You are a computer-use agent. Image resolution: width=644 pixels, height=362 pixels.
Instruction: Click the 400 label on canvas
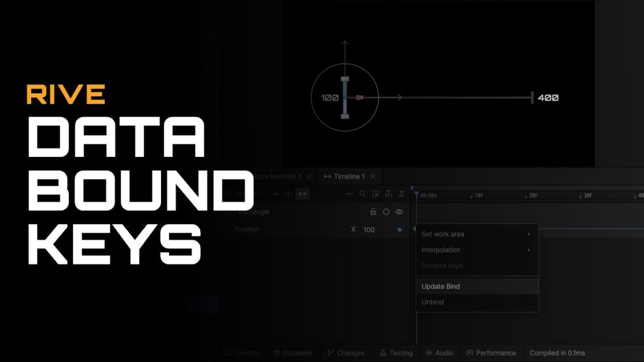[x=549, y=98]
